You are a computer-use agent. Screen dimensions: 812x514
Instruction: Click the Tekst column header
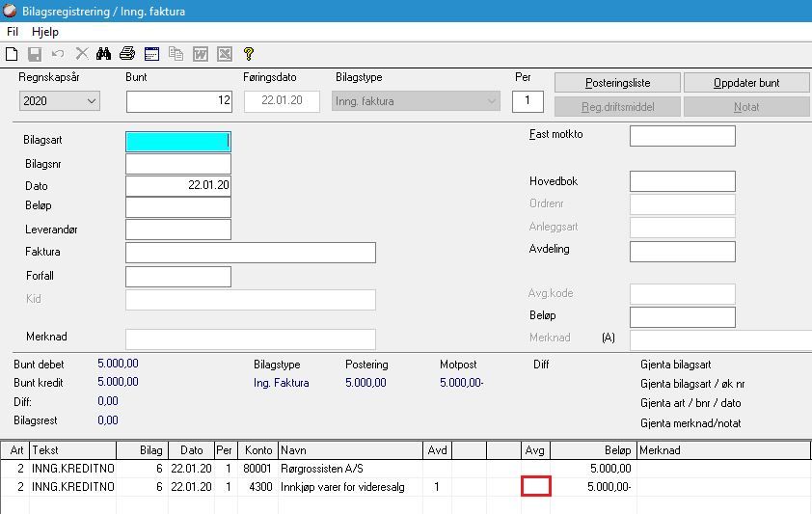(73, 450)
